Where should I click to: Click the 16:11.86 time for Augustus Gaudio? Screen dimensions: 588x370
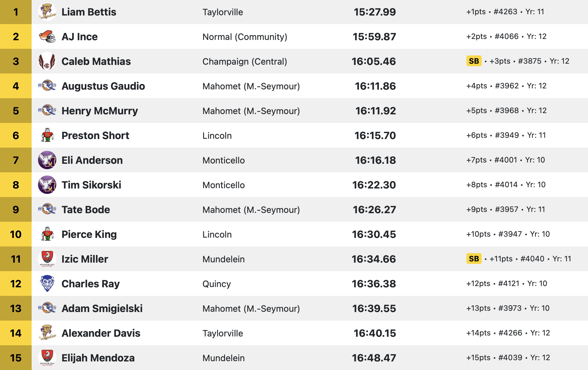[x=375, y=86]
